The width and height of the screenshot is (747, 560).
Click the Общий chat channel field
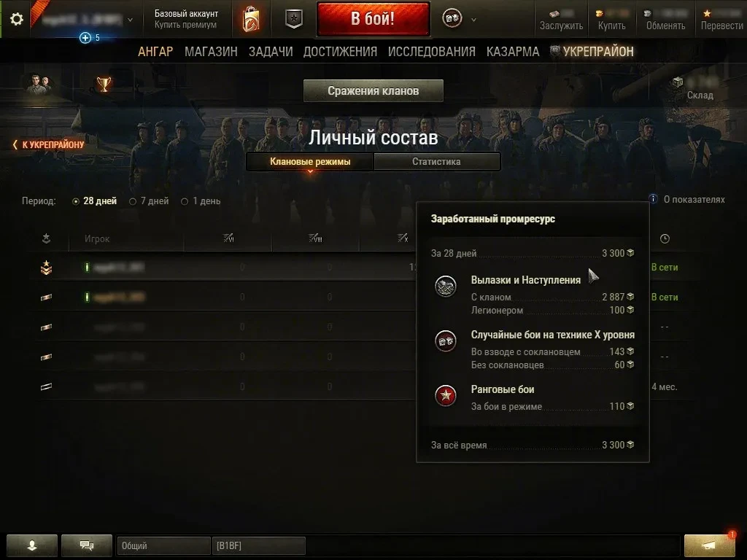pos(163,545)
